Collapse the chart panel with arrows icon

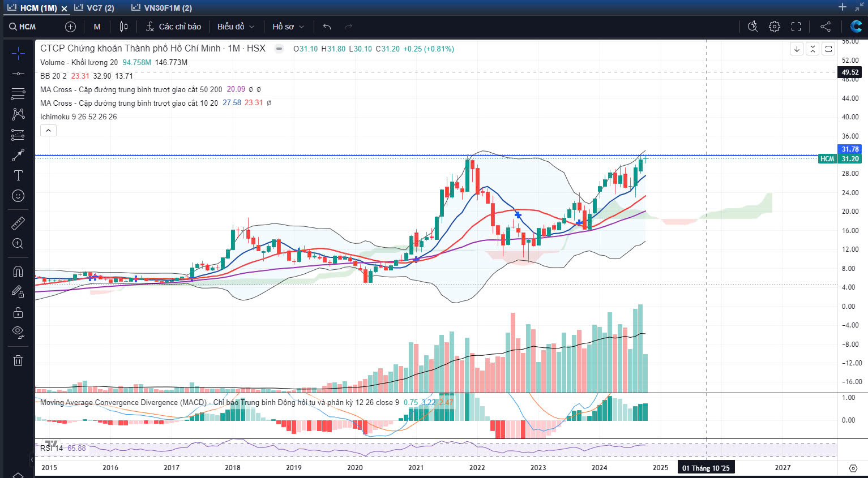860,7
